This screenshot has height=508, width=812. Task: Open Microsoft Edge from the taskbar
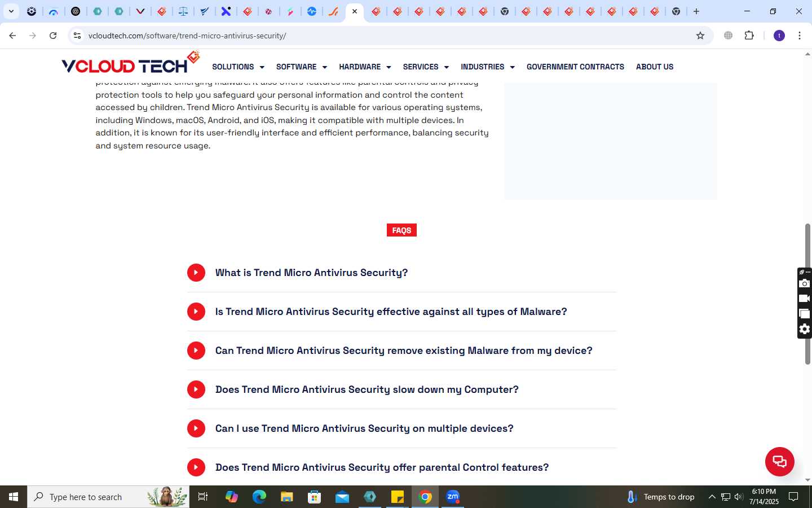click(259, 497)
